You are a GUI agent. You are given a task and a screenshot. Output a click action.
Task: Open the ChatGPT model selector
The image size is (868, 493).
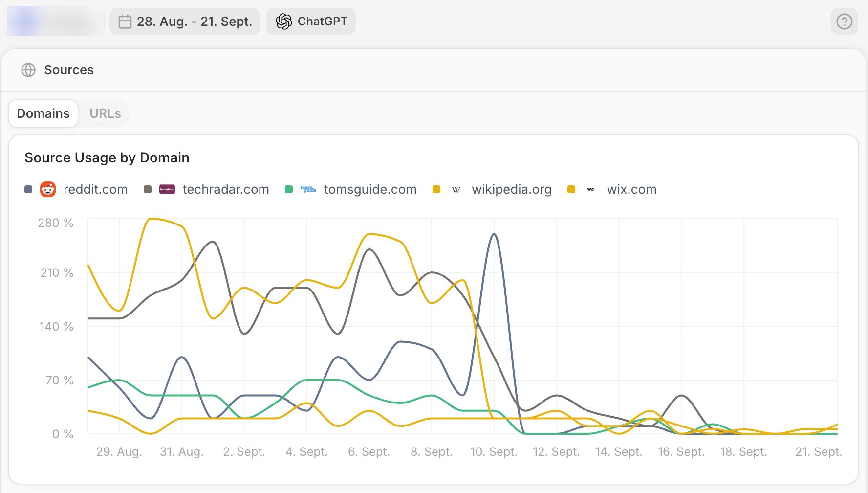point(311,22)
